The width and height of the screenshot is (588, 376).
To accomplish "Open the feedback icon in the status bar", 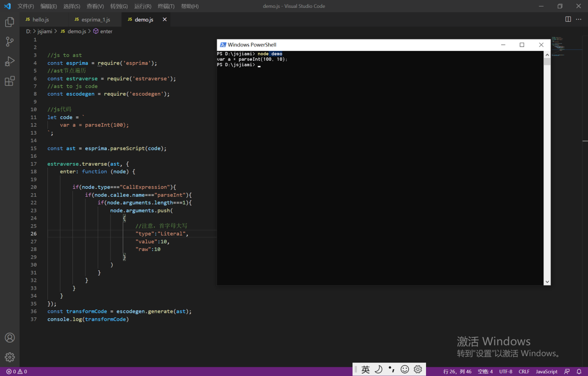I will click(x=567, y=372).
